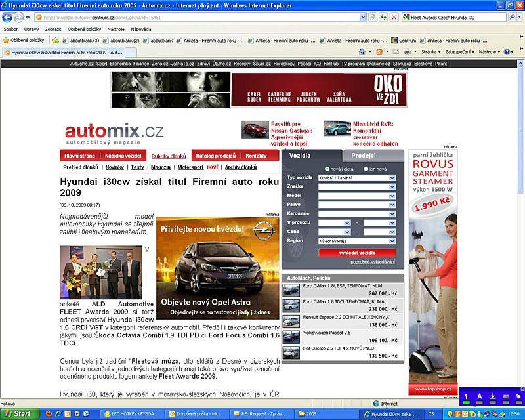
Task: Expand the address bar history dropdown arrow
Action: [x=363, y=17]
